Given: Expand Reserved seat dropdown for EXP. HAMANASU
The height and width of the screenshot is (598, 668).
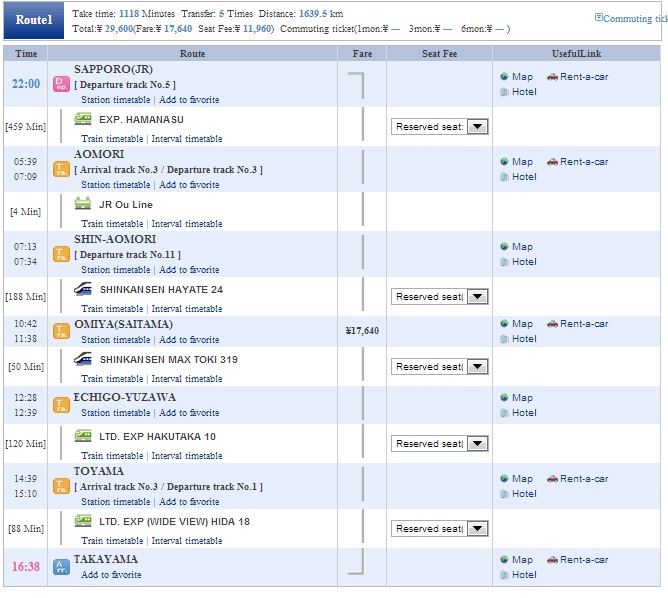Looking at the screenshot, I should 477,126.
